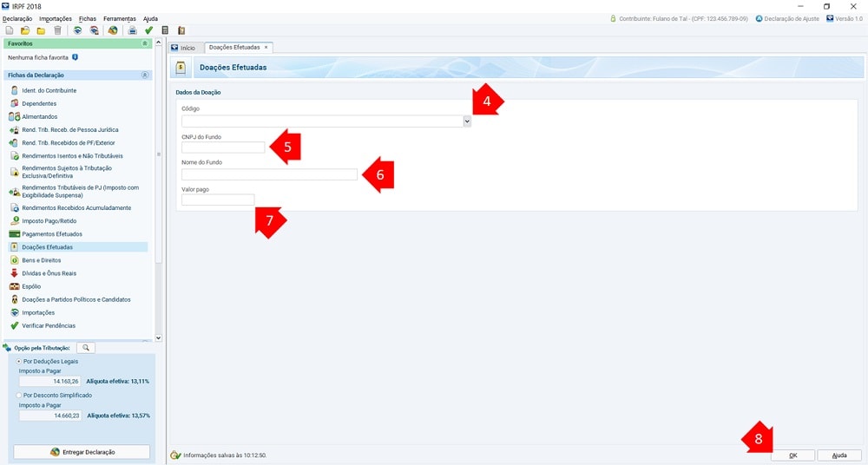This screenshot has width=868, height=465.
Task: Click the trash delete icon in toolbar
Action: coord(57,30)
